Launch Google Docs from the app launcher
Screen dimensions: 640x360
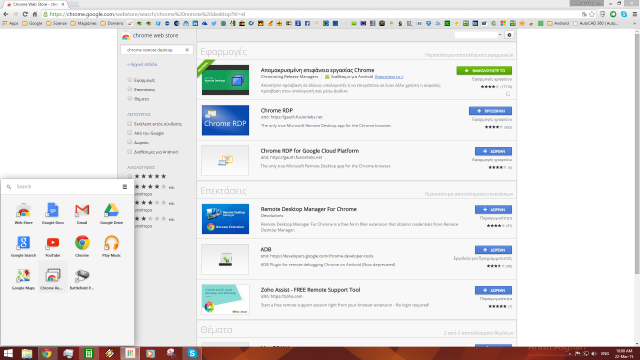(x=53, y=213)
